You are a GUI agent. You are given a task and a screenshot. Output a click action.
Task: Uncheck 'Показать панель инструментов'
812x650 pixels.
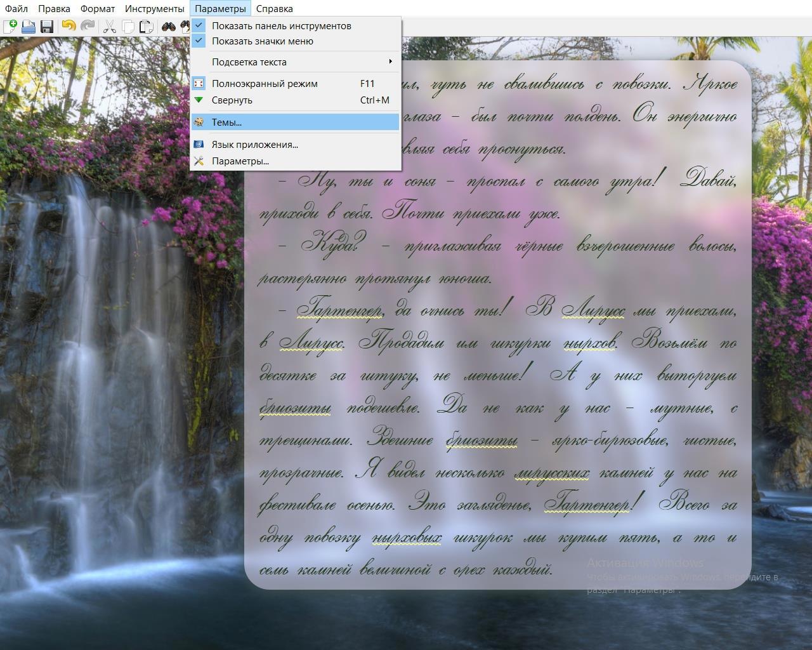(281, 26)
